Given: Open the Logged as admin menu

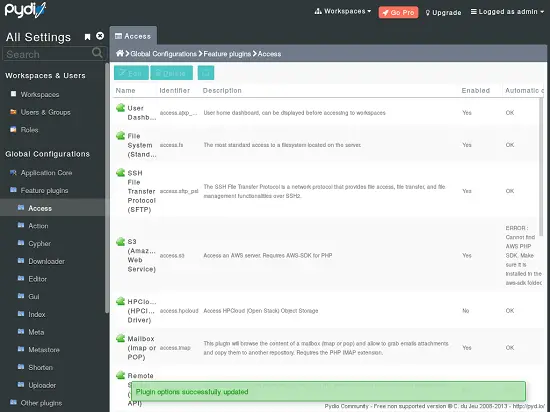Looking at the screenshot, I should click(x=507, y=12).
